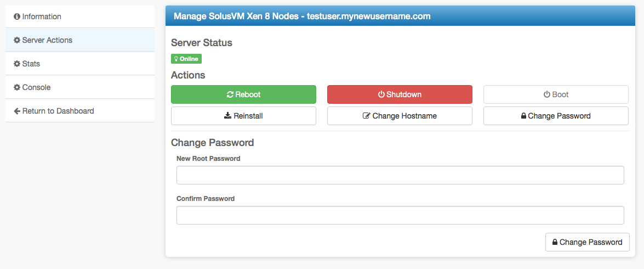The image size is (644, 269).
Task: Click the Manage SolusVM Xen 8 Nodes header
Action: [x=302, y=16]
